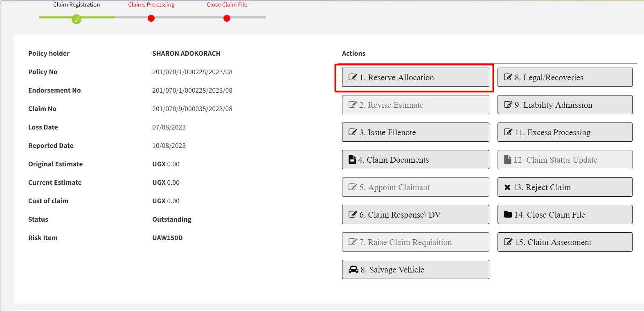The image size is (644, 311).
Task: Click the green Claim Registration checkmark step
Action: [77, 19]
